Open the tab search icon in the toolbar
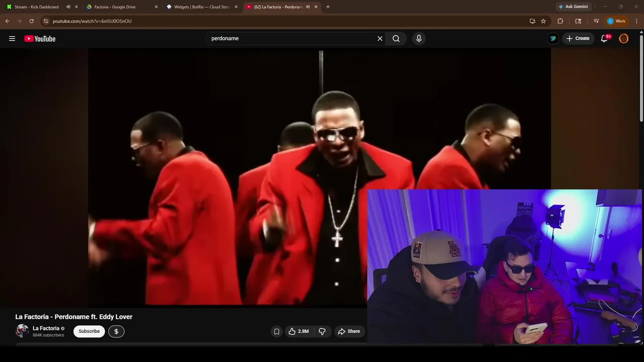This screenshot has height=362, width=644. (578, 21)
